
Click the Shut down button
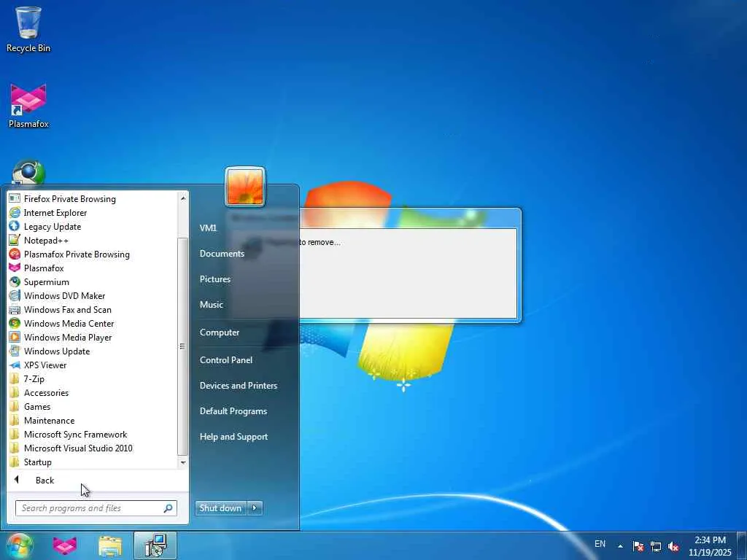pos(221,508)
